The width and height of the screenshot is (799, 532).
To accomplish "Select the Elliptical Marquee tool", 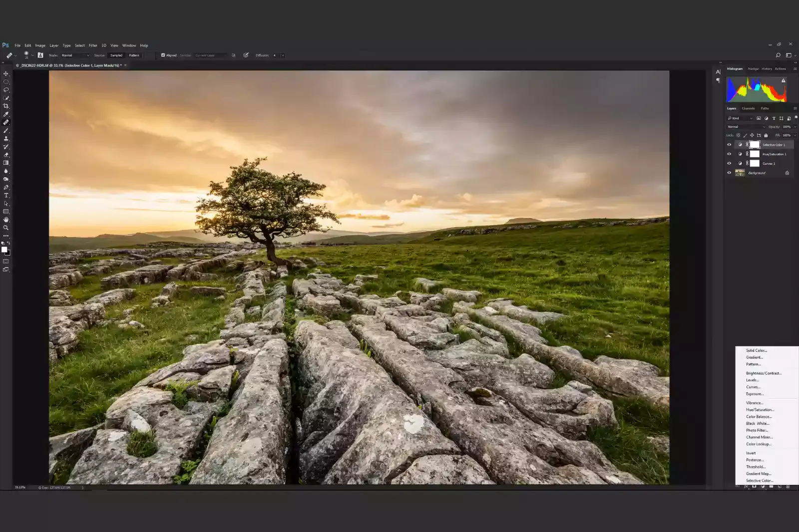I will tap(6, 82).
